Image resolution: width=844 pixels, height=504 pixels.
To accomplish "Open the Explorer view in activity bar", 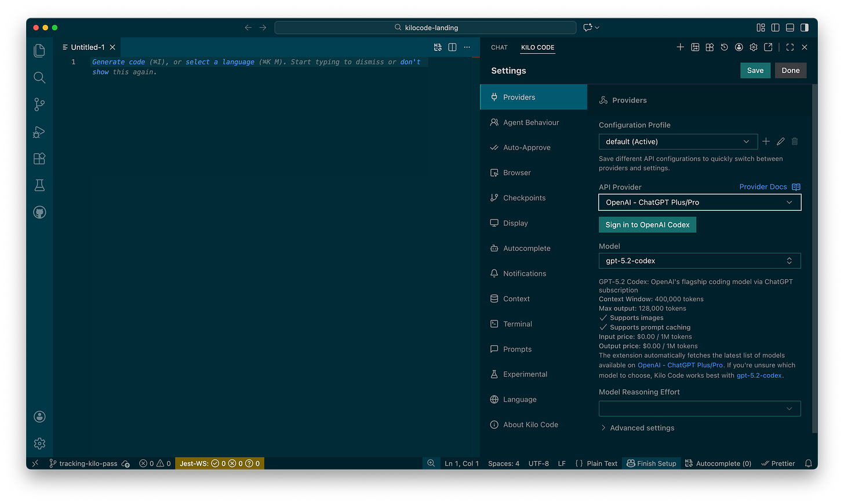I will tap(39, 50).
